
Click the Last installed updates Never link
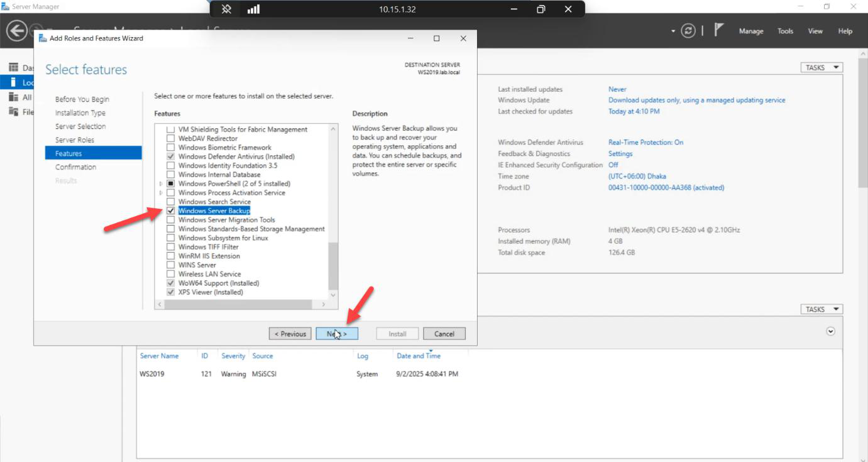tap(617, 89)
